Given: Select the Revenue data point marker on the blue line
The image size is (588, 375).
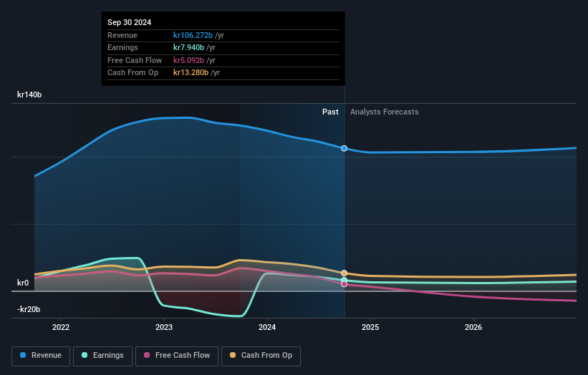Looking at the screenshot, I should [344, 148].
